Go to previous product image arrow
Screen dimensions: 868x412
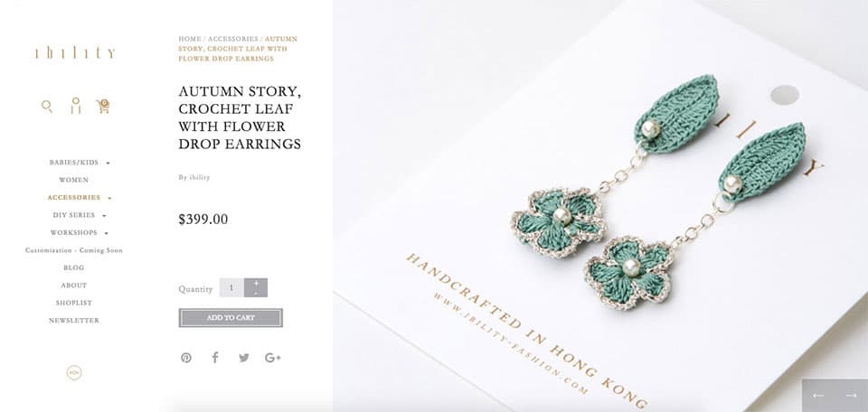[x=818, y=396]
